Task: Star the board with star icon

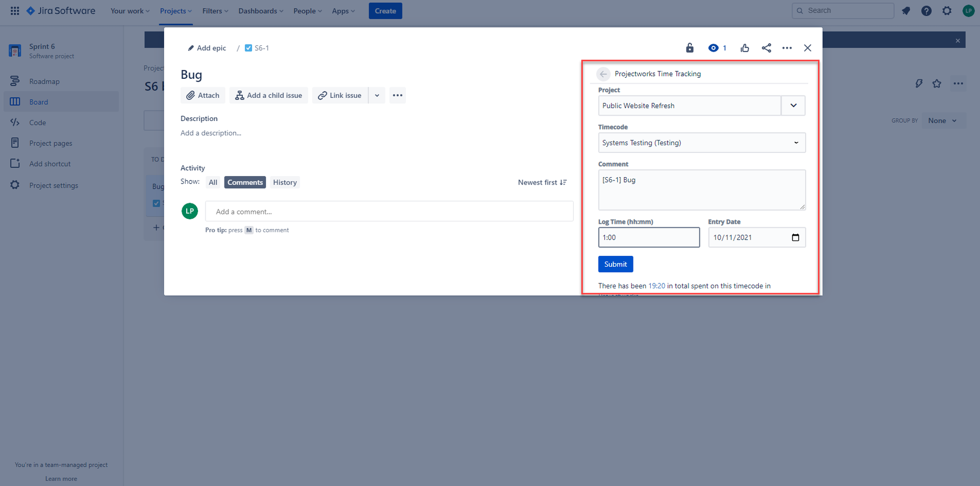Action: point(937,84)
